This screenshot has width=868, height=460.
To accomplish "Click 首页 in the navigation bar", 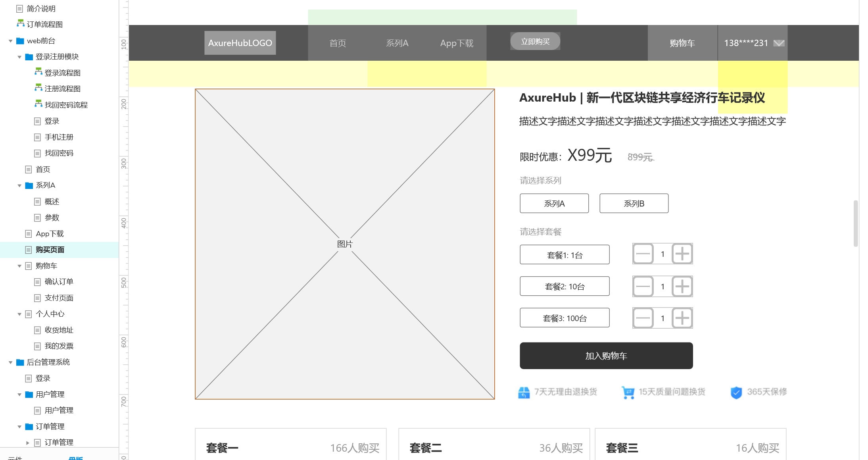I will pos(338,43).
